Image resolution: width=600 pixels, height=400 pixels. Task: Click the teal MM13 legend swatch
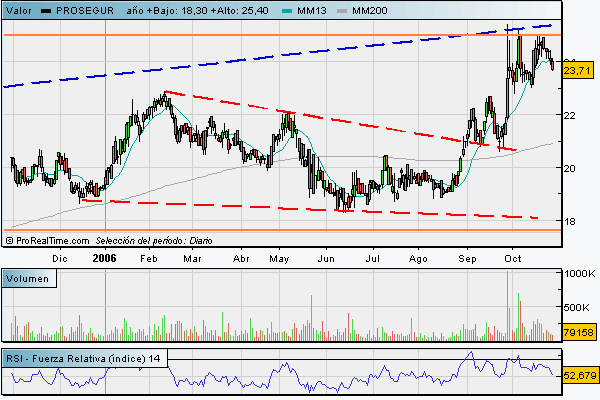(287, 11)
